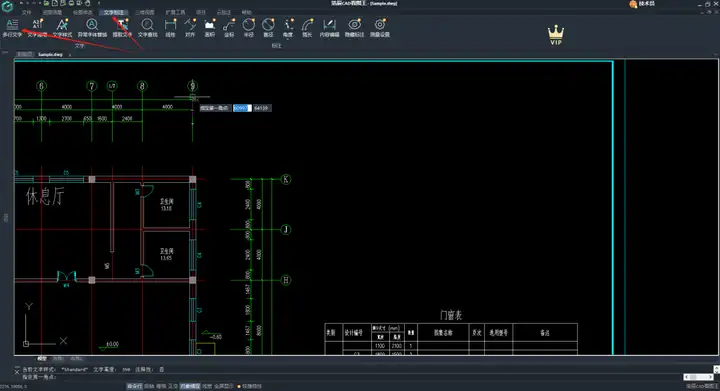
Task: Click the pan hand icon in quick access bar
Action: 87,3
